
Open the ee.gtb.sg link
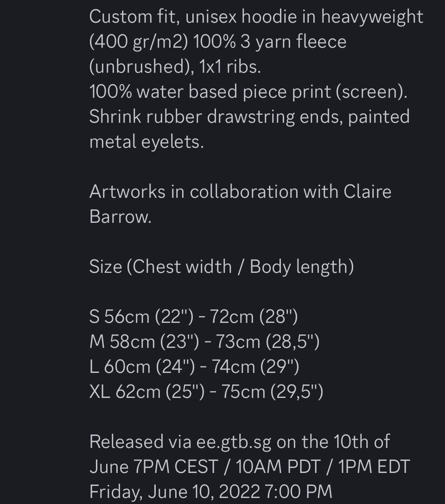(234, 442)
